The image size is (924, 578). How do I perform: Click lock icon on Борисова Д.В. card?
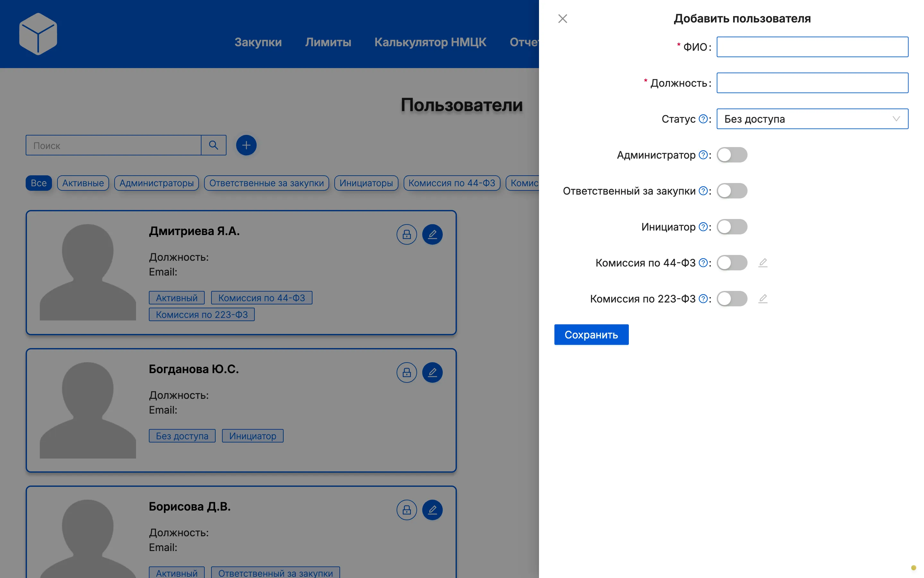click(x=406, y=510)
